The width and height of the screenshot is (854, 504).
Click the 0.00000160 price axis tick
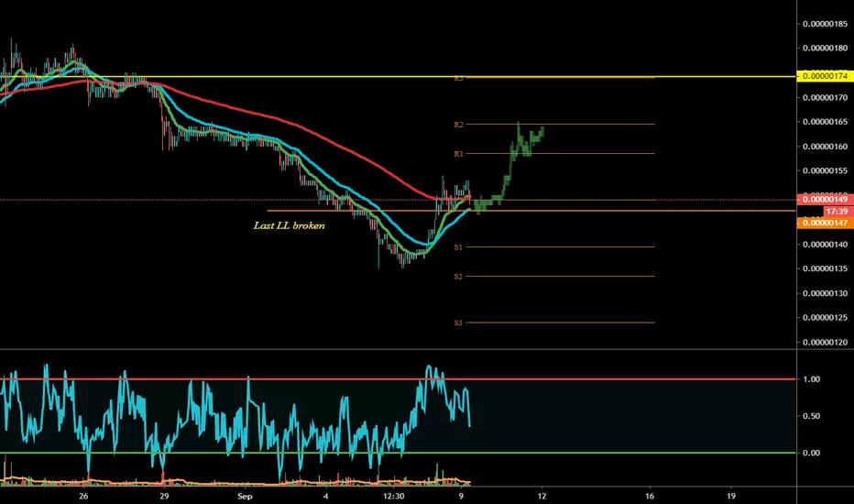825,147
